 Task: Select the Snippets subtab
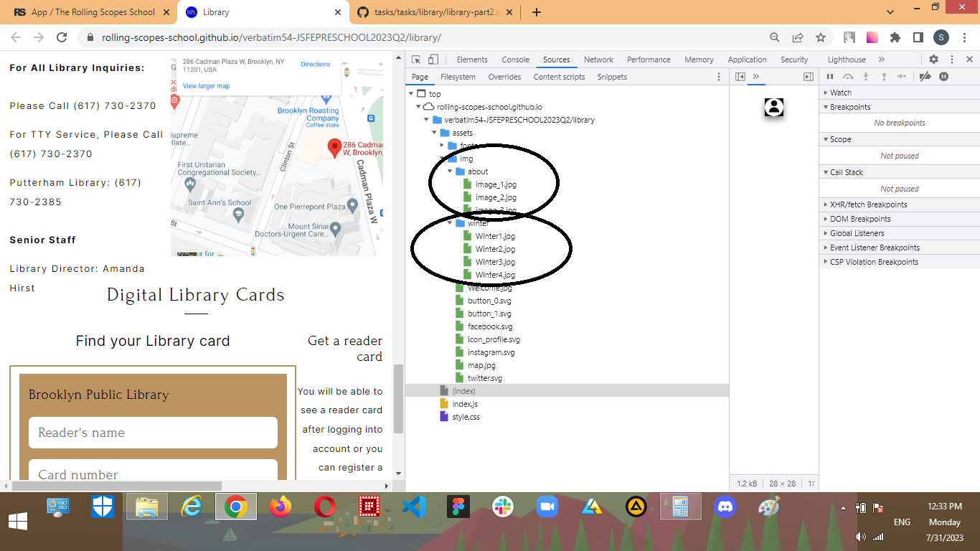pyautogui.click(x=612, y=77)
